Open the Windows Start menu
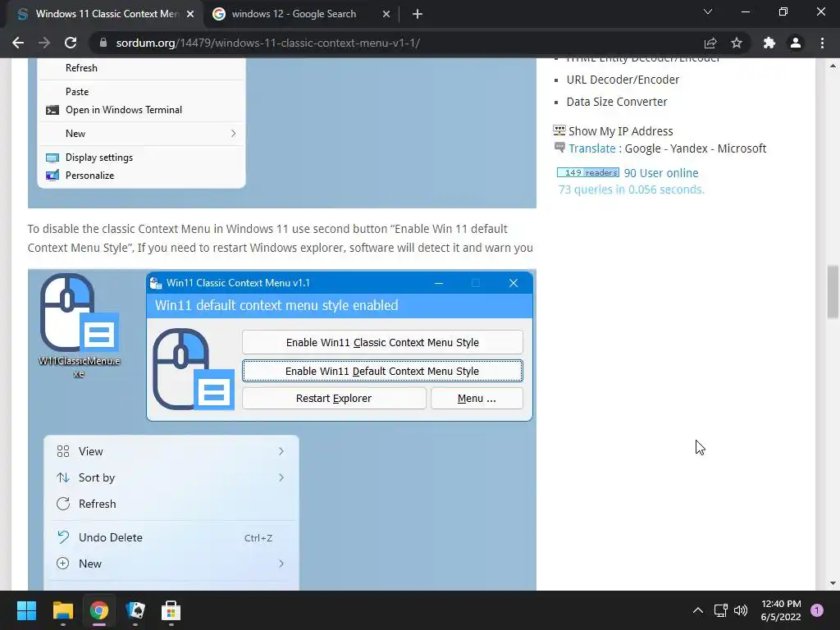This screenshot has width=840, height=630. (x=26, y=610)
